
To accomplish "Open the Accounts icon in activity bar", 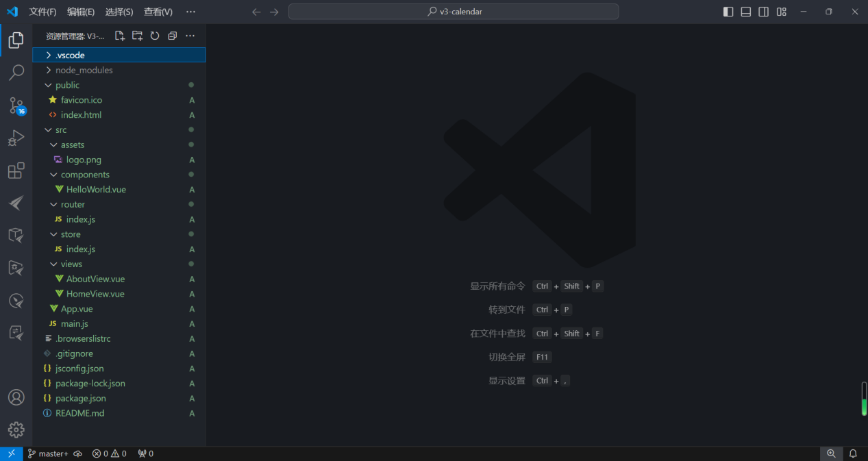I will click(16, 397).
